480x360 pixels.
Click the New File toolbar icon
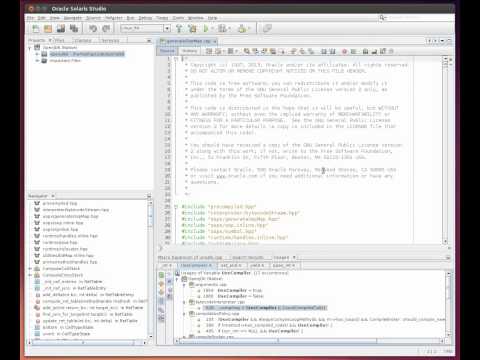35,29
